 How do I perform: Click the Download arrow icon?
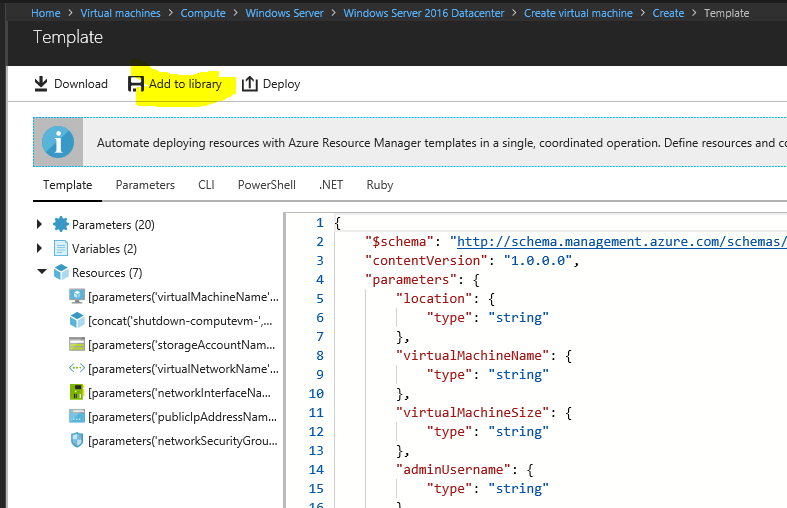(x=41, y=84)
